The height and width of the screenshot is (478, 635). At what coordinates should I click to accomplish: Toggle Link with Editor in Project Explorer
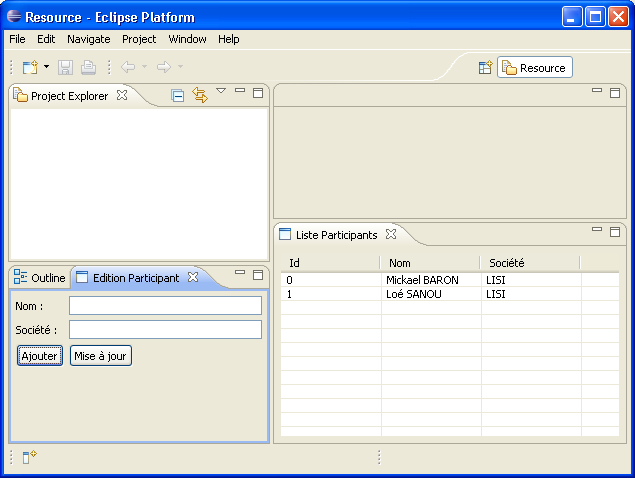point(199,96)
